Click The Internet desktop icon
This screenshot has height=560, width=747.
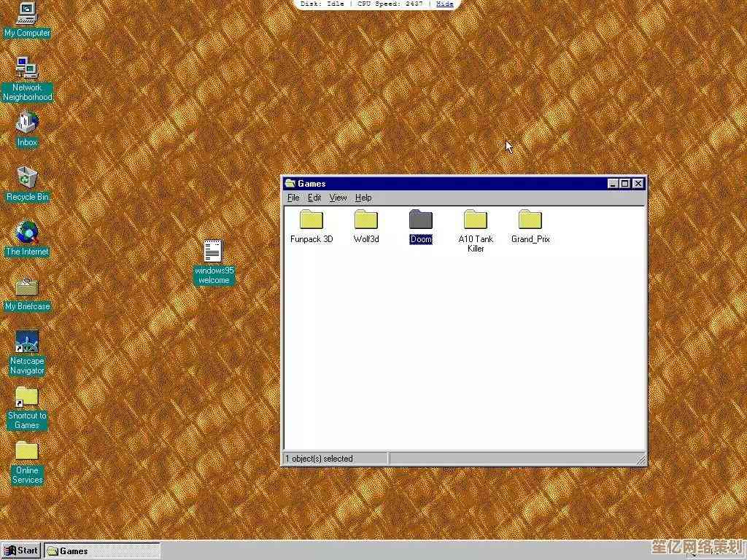27,233
